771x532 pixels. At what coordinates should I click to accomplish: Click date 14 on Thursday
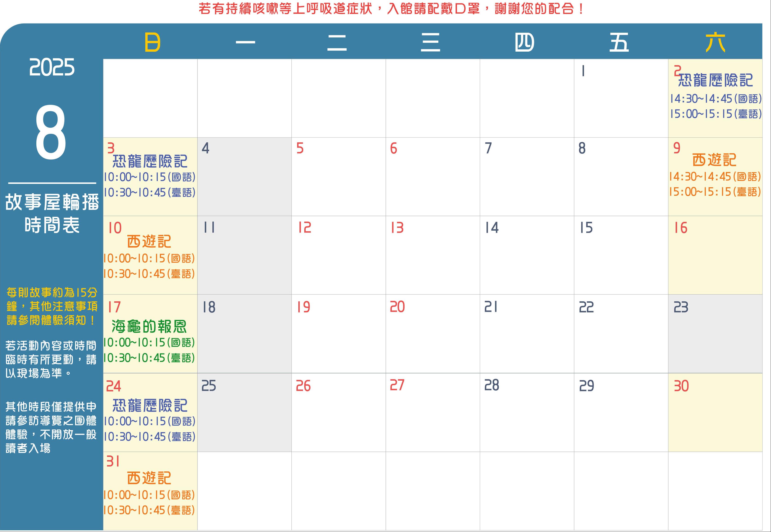point(492,228)
